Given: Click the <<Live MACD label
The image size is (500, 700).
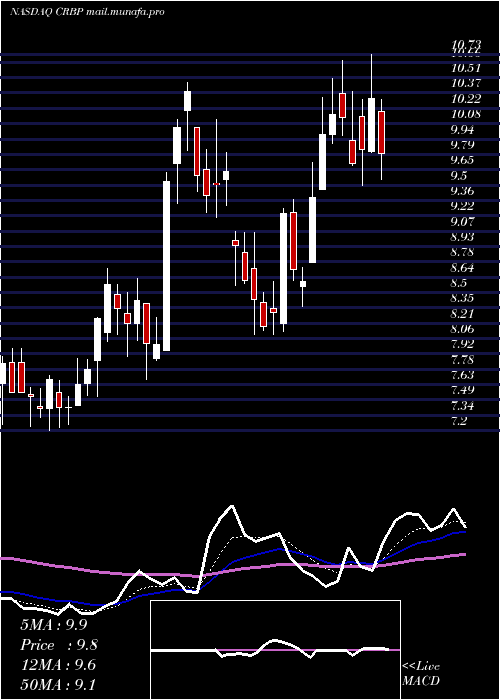Looking at the screenshot, I should [x=421, y=673].
